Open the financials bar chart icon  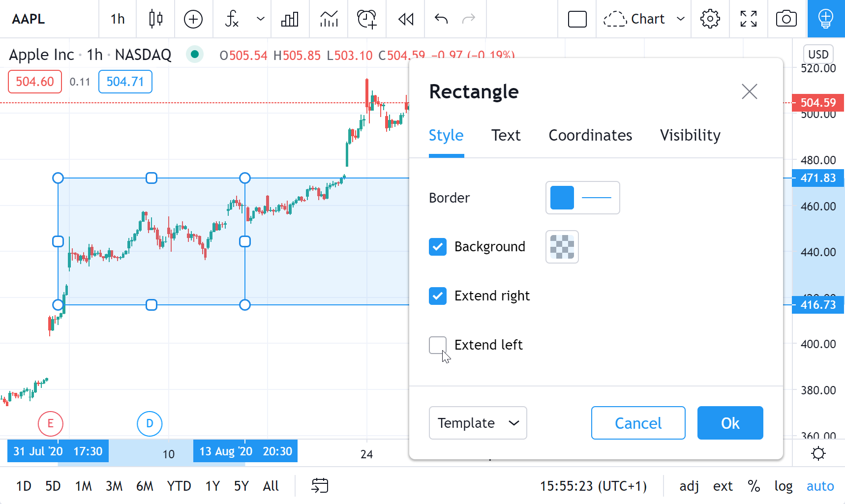click(290, 19)
